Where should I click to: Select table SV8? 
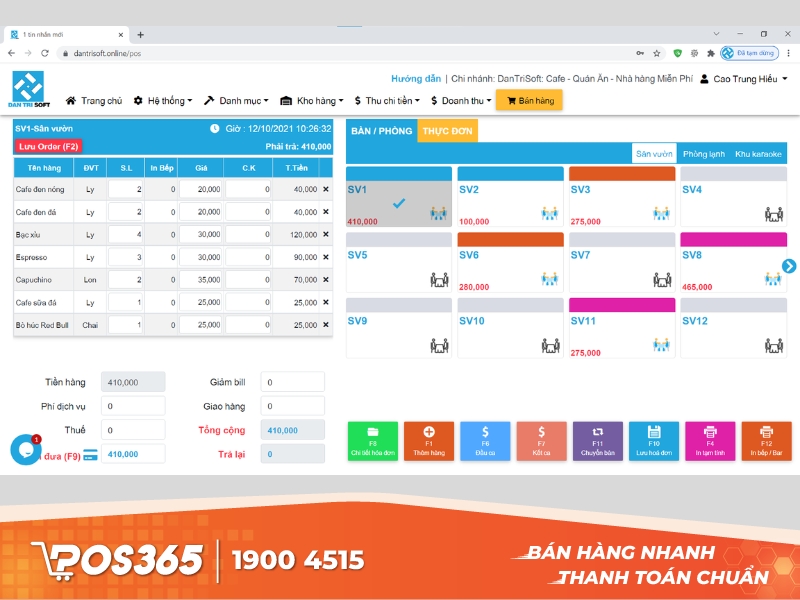tap(733, 262)
